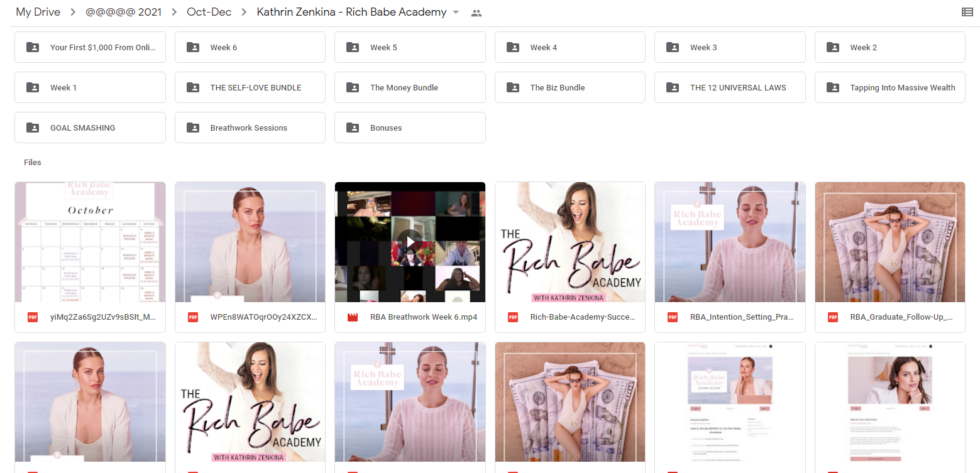Open the Week 5 folder
The image size is (980, 473).
pyautogui.click(x=410, y=47)
